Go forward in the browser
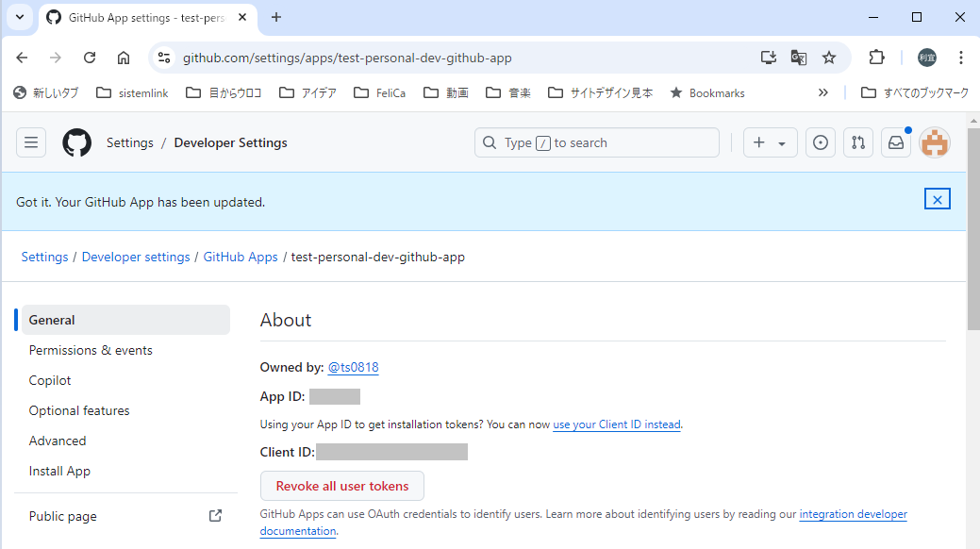Screen dimensions: 980x549 click(x=56, y=58)
